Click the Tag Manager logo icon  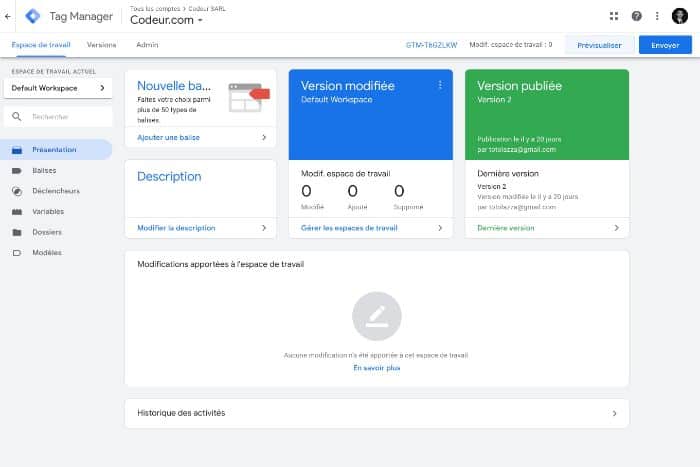[33, 16]
